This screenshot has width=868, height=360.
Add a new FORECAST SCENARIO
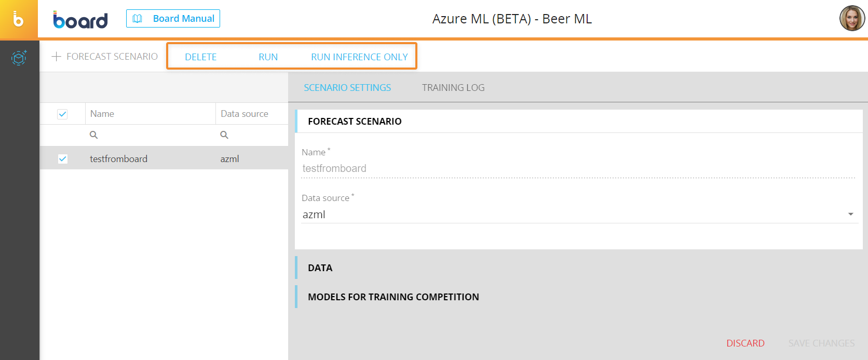pyautogui.click(x=105, y=57)
